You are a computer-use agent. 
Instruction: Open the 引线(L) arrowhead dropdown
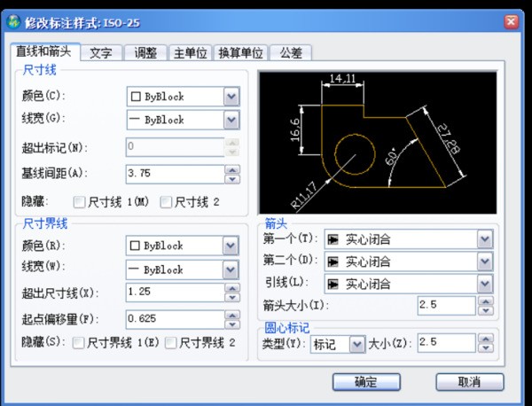click(x=484, y=284)
